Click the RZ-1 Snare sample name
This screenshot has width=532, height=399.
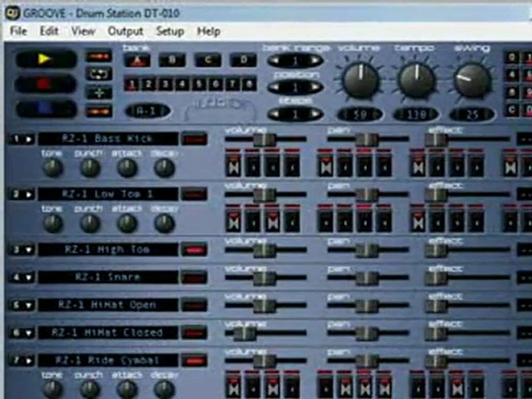click(x=108, y=277)
